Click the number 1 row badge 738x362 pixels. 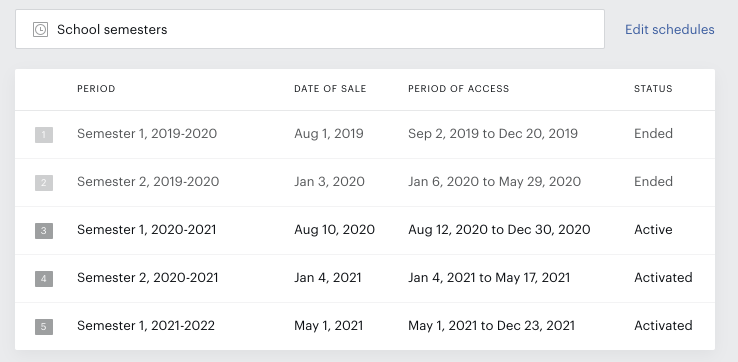coord(44,135)
